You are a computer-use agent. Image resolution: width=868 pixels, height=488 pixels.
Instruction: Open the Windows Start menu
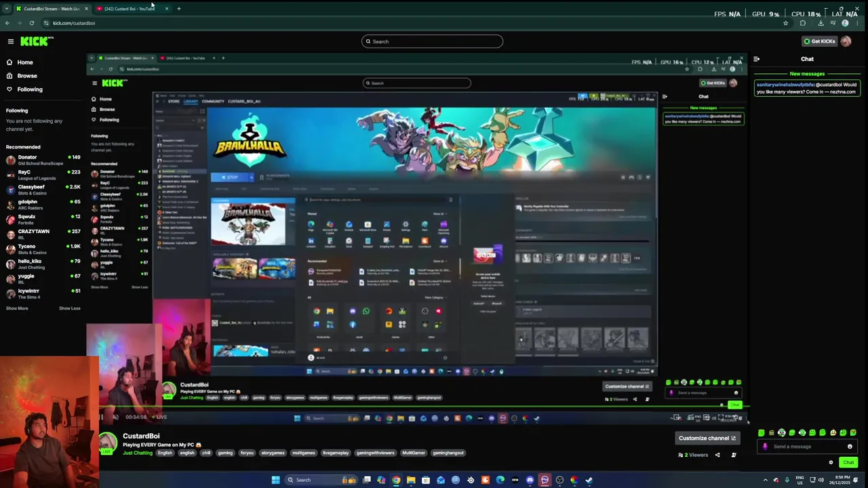click(x=275, y=480)
